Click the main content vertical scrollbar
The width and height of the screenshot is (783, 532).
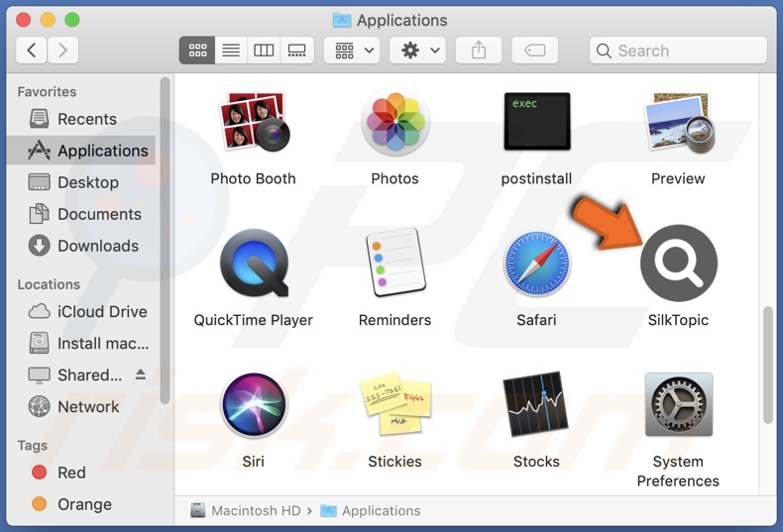[x=767, y=366]
